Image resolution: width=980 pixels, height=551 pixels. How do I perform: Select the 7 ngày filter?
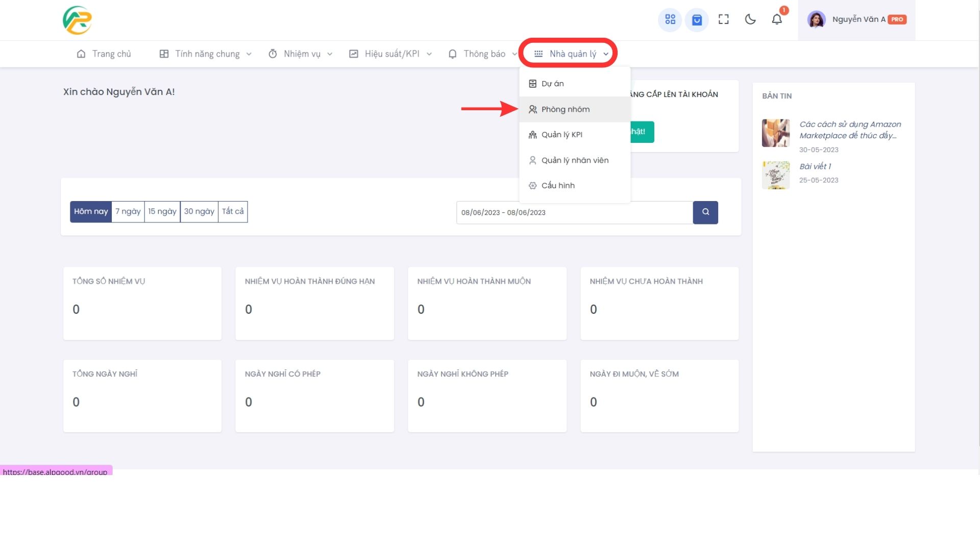[x=128, y=212]
